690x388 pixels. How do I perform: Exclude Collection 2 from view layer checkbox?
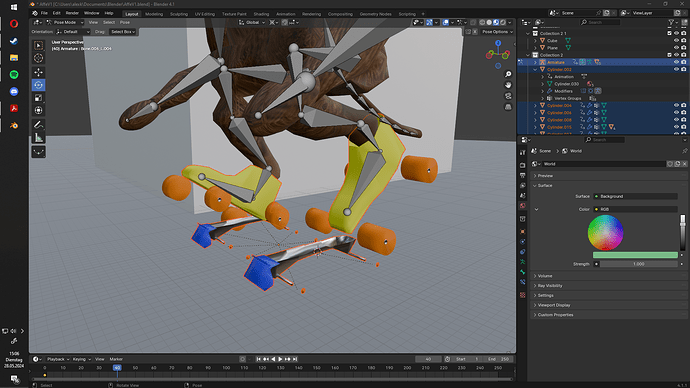(x=669, y=55)
